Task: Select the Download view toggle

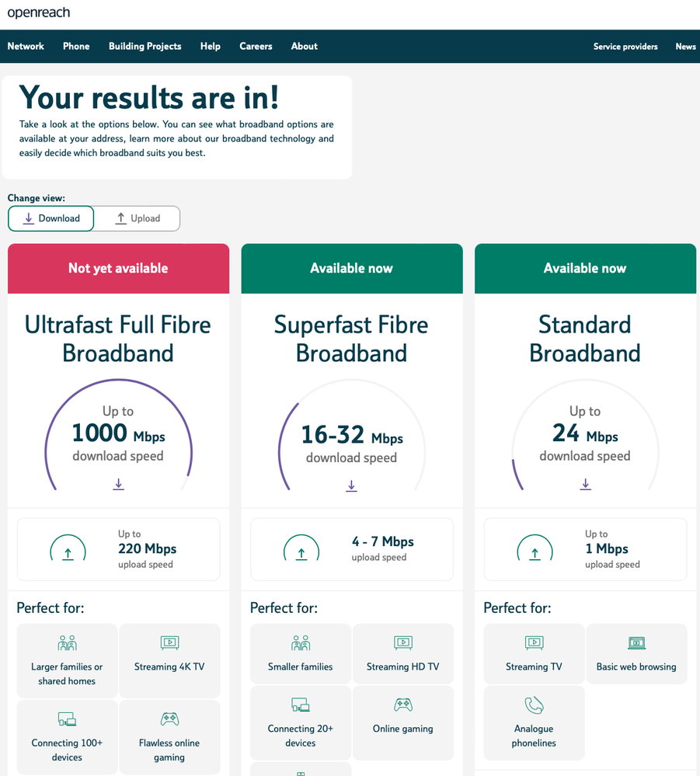Action: (51, 218)
